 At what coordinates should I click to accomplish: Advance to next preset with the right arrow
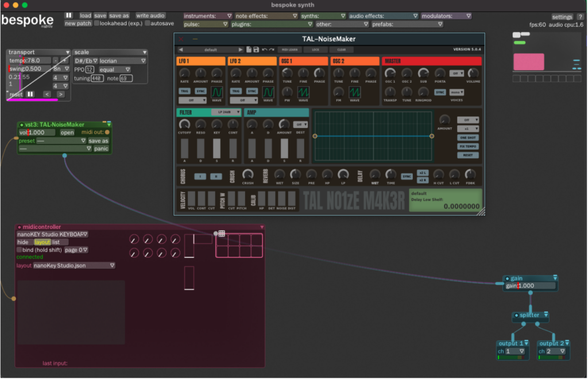pyautogui.click(x=241, y=49)
